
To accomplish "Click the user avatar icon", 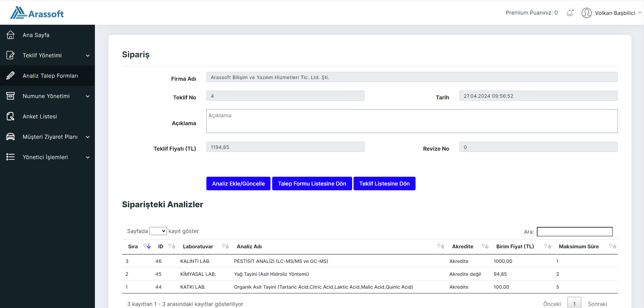I will point(587,13).
